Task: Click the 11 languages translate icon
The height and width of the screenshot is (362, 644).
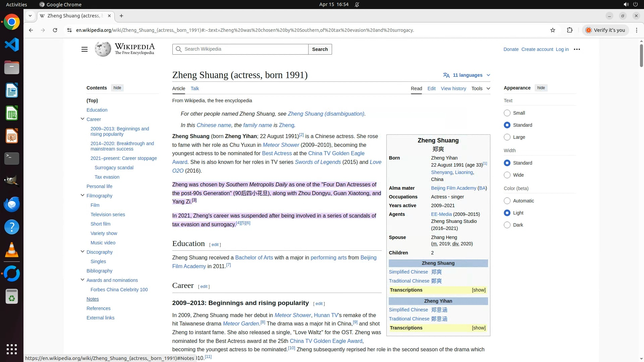Action: [x=446, y=75]
